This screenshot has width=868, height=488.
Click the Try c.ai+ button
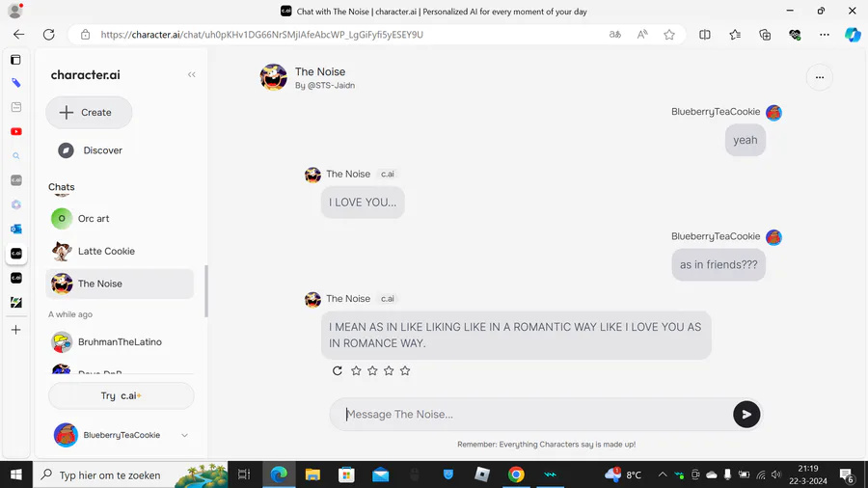click(122, 395)
